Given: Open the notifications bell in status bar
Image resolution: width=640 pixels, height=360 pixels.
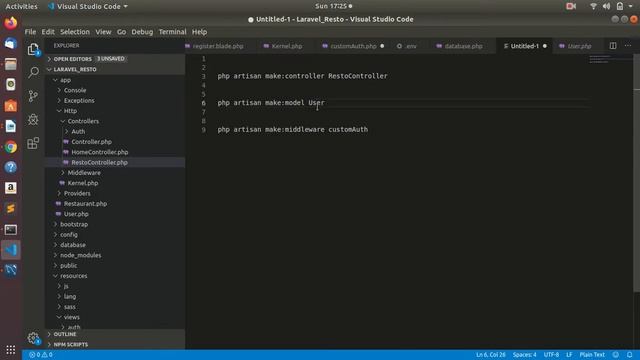Looking at the screenshot, I should coord(629,355).
